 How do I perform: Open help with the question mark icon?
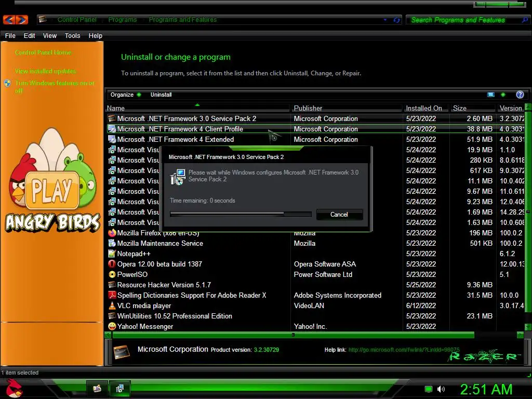tap(520, 95)
